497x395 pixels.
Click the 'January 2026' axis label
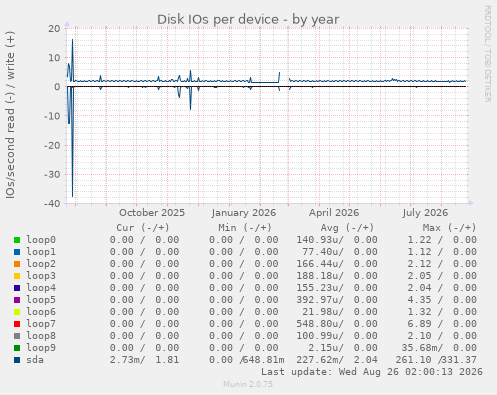coord(244,213)
